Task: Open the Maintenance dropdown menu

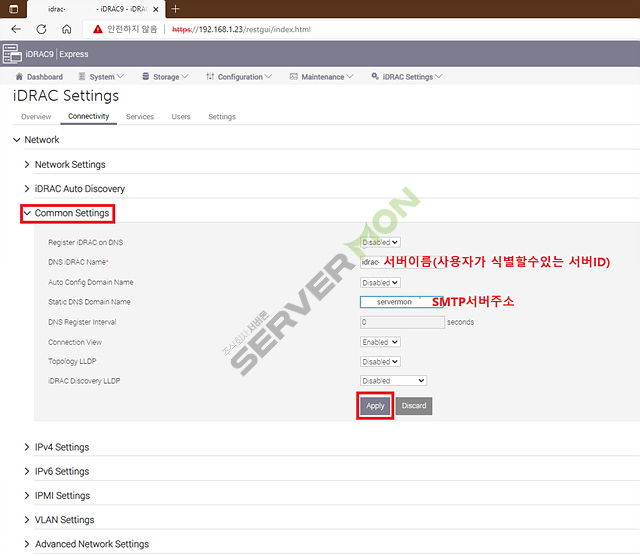Action: pyautogui.click(x=322, y=77)
